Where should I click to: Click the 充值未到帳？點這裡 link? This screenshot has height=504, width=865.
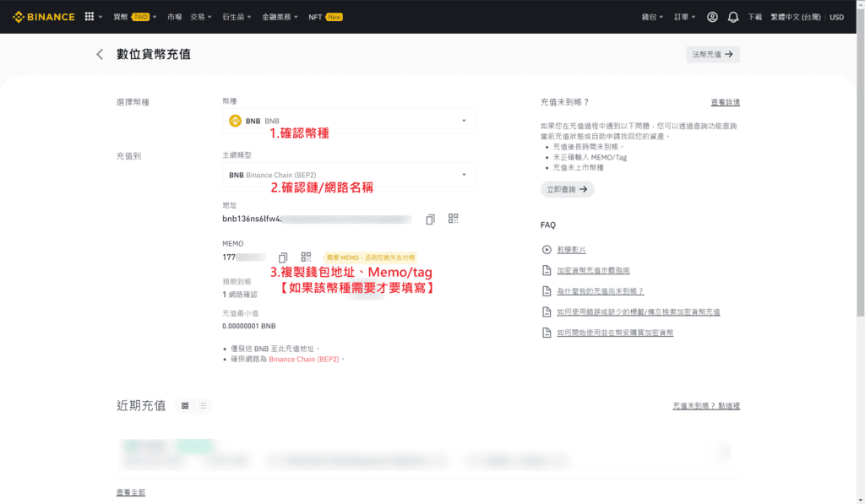pyautogui.click(x=706, y=406)
